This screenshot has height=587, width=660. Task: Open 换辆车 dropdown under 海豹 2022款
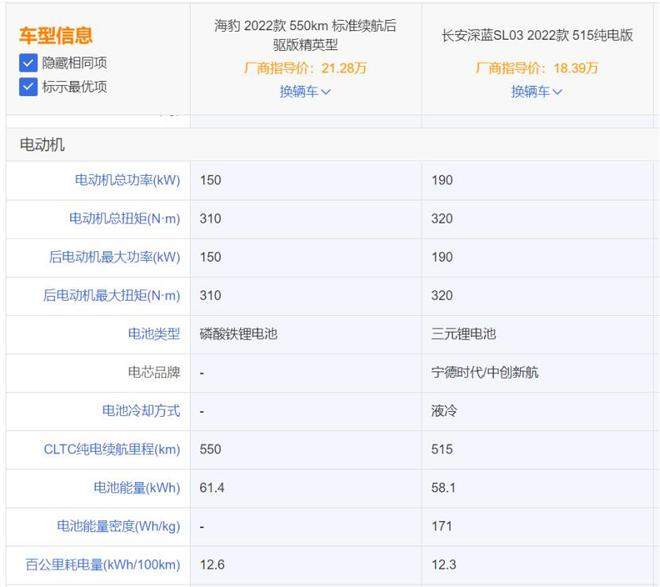coord(305,91)
